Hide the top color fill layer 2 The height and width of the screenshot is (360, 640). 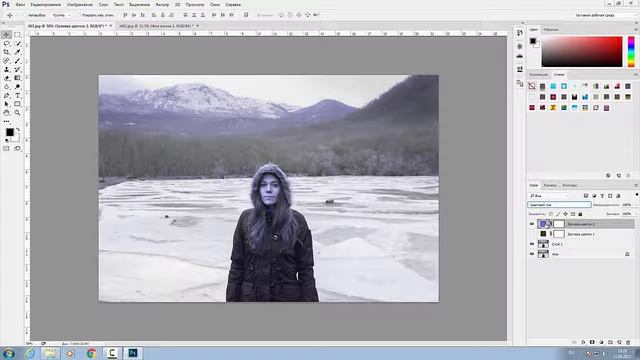tap(532, 224)
